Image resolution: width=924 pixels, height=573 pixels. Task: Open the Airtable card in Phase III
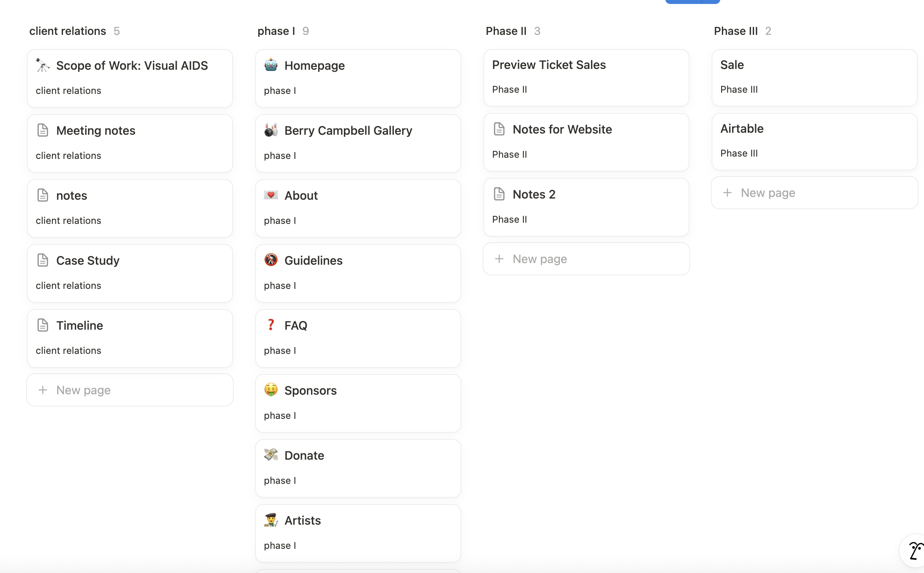click(742, 129)
